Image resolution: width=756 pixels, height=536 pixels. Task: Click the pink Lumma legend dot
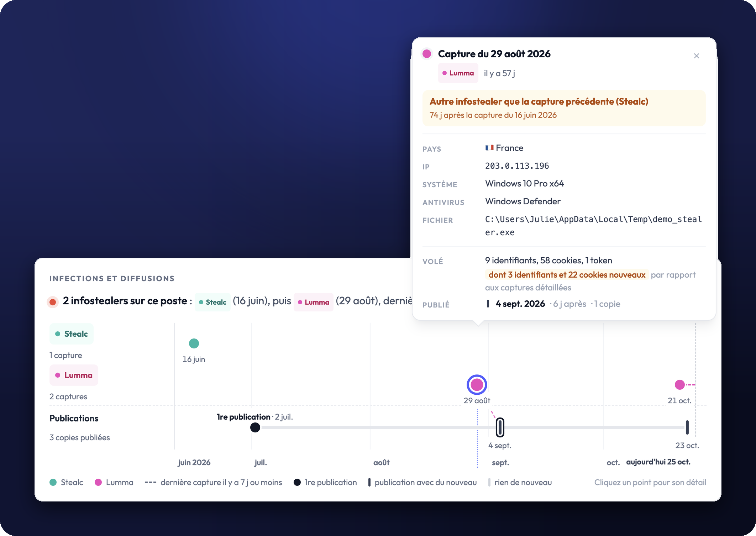click(98, 482)
